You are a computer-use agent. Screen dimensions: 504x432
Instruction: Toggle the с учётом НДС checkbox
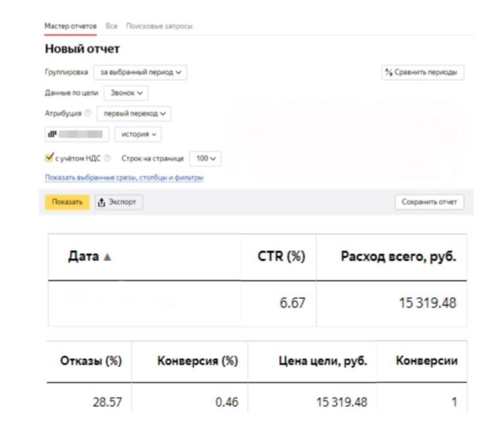click(x=49, y=158)
